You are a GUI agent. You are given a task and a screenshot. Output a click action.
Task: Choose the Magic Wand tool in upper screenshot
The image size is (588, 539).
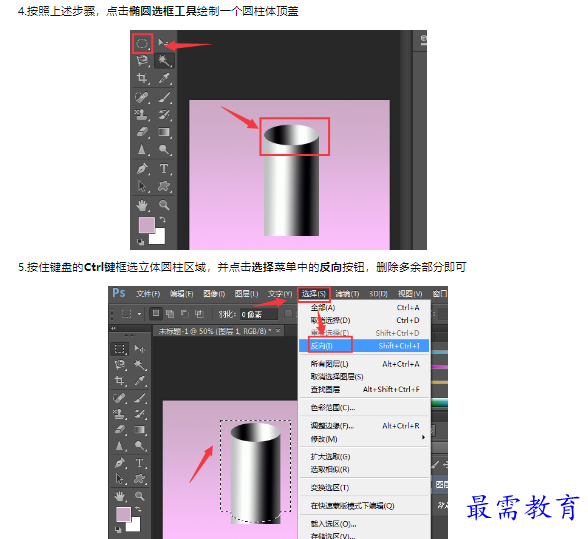click(164, 60)
